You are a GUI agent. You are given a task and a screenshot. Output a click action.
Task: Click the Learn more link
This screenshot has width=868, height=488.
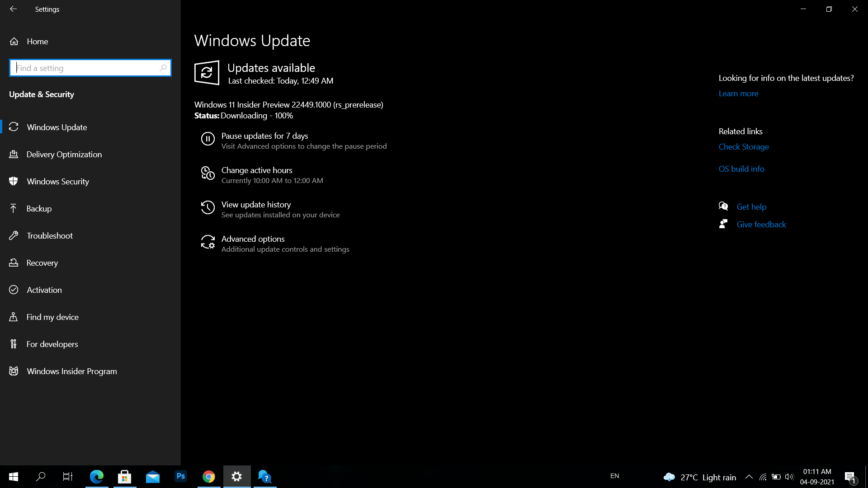tap(738, 94)
